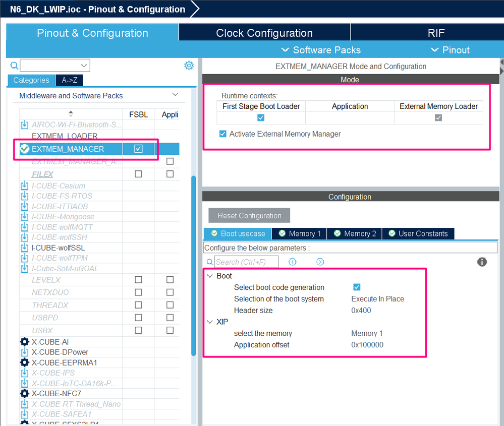
Task: Toggle FSBL checkbox for FILEX
Action: [x=138, y=174]
